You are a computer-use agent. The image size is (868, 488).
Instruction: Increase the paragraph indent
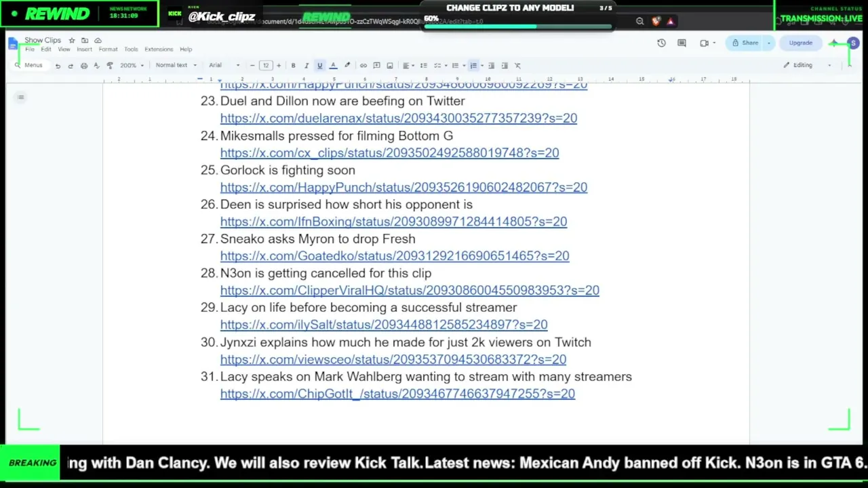point(505,66)
